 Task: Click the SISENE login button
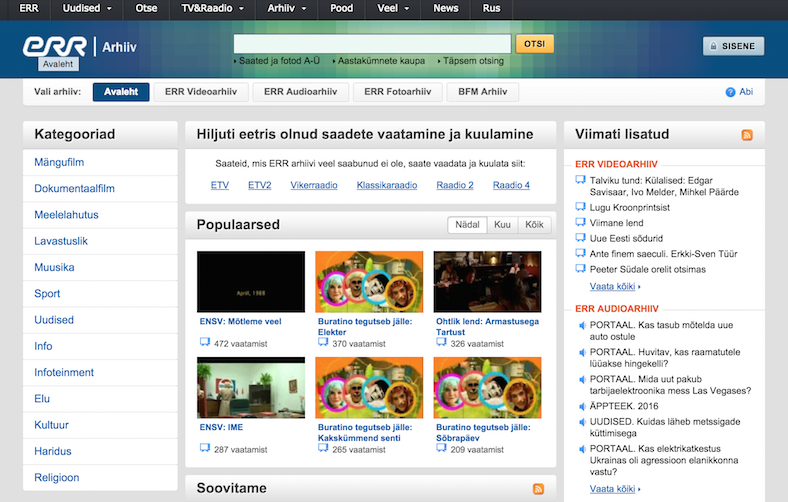733,46
